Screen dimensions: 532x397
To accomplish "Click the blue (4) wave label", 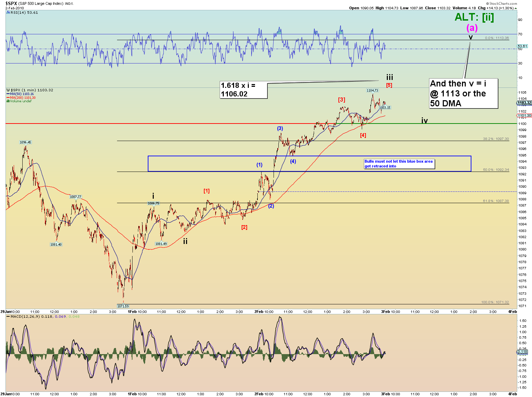I will 293,161.
